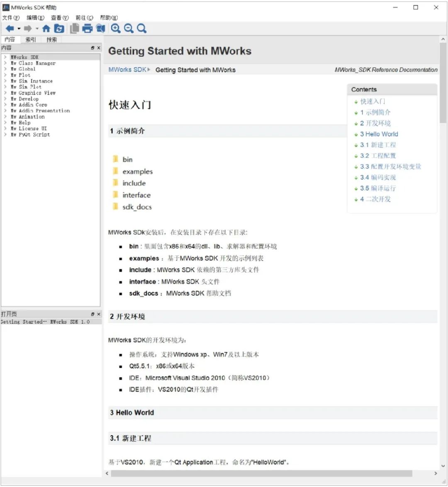This screenshot has height=487, width=448.
Task: Click the Forward navigation arrow
Action: pos(28,29)
